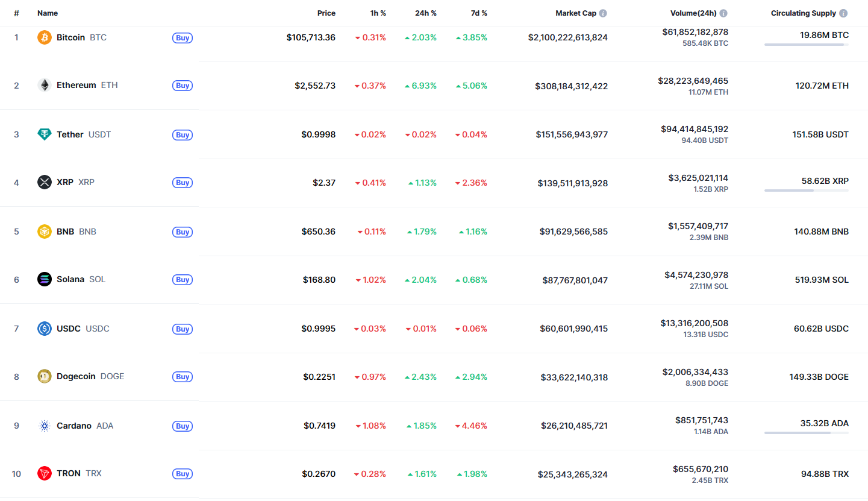The height and width of the screenshot is (501, 868).
Task: Open the Dogecoin name link
Action: tap(76, 376)
